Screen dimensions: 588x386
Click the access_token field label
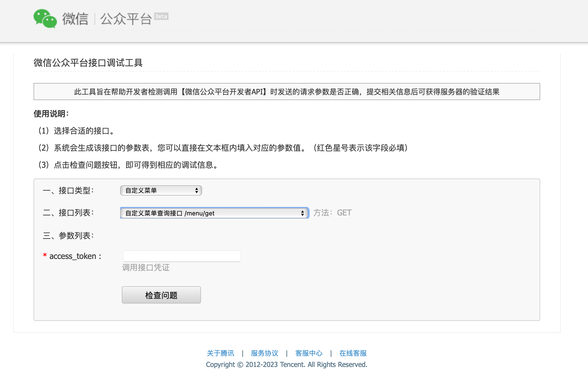73,256
